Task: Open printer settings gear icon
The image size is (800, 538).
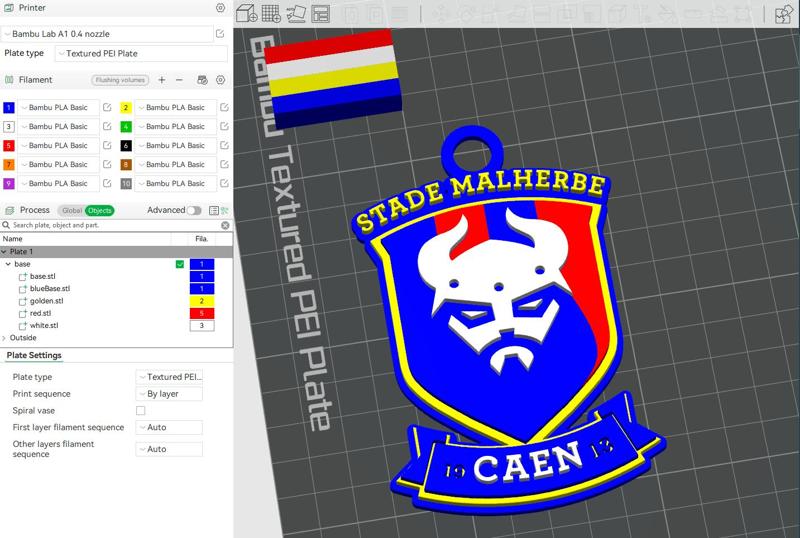Action: pos(220,8)
